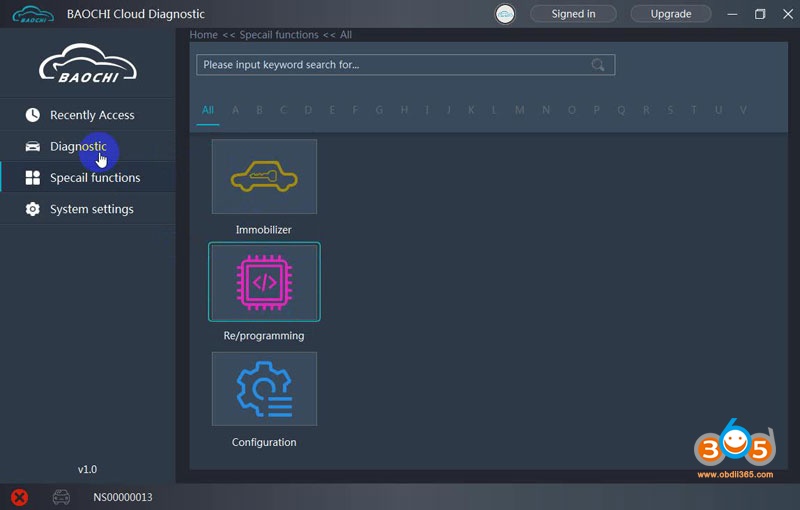This screenshot has width=800, height=510.
Task: Click the System settings gear icon
Action: pos(33,209)
